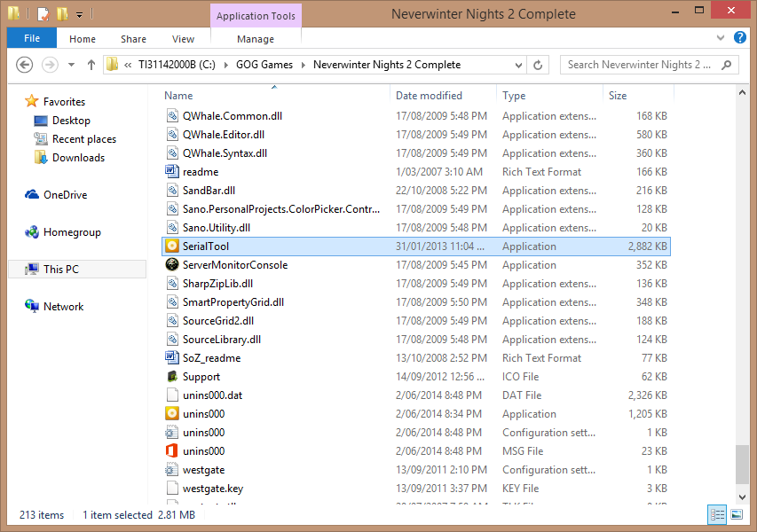Select the SharpZipLib.dll file
Viewport: 757px width, 532px height.
tap(416, 284)
